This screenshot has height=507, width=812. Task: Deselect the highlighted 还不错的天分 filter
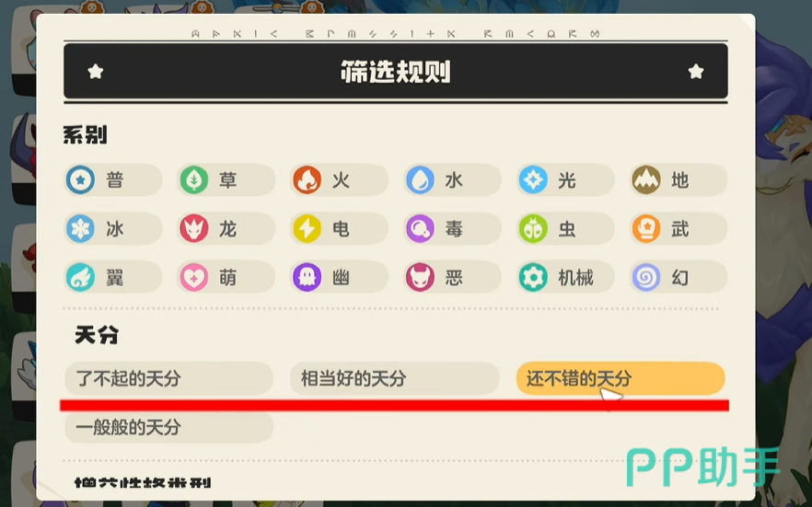[621, 378]
